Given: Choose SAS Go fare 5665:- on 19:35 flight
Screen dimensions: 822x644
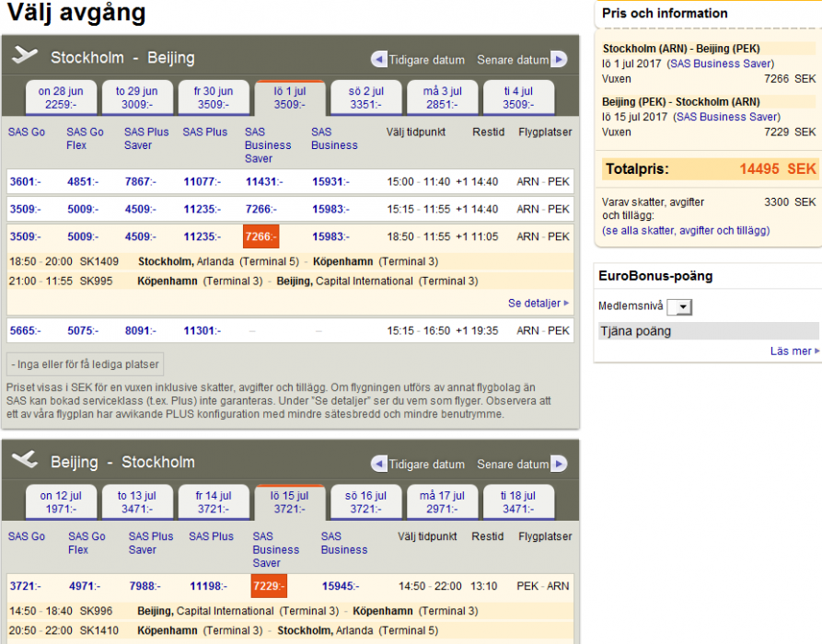Looking at the screenshot, I should [x=25, y=330].
